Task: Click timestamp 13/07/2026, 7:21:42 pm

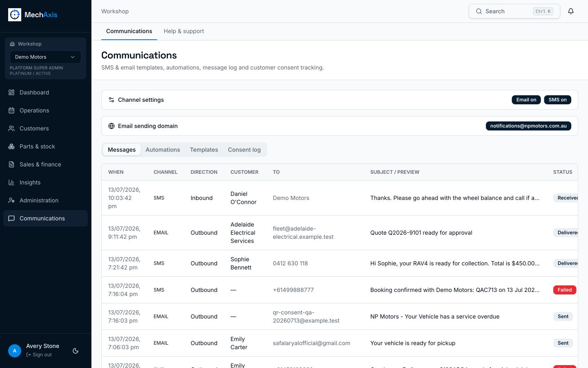Action: point(124,263)
